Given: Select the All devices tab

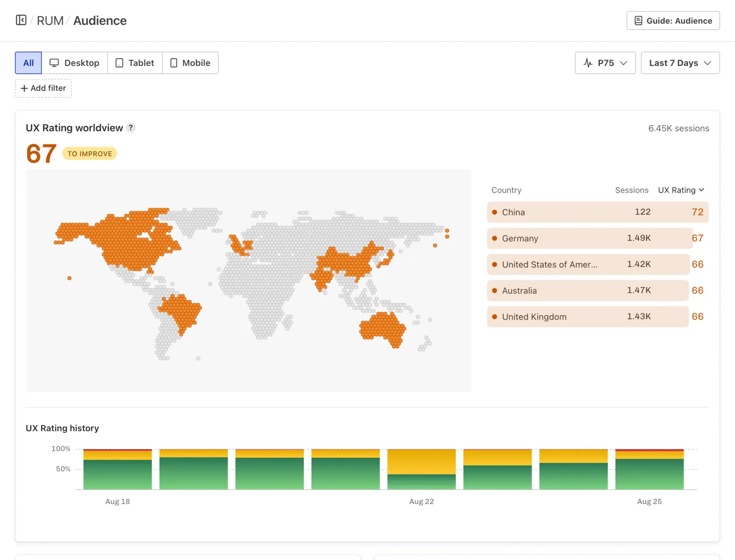Looking at the screenshot, I should click(28, 63).
